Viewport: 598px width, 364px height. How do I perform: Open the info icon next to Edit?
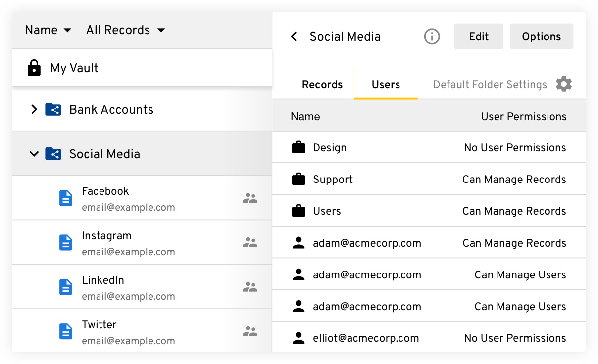(x=432, y=36)
